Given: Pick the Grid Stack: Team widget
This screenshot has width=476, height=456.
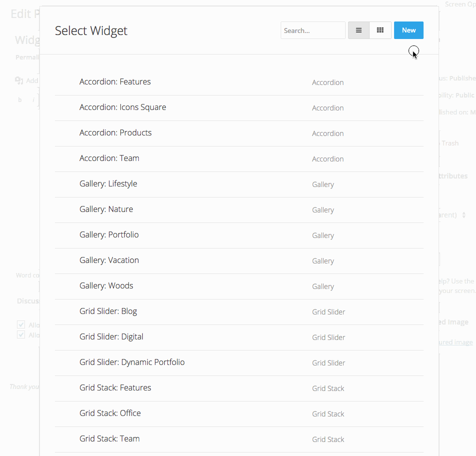Looking at the screenshot, I should (x=109, y=439).
